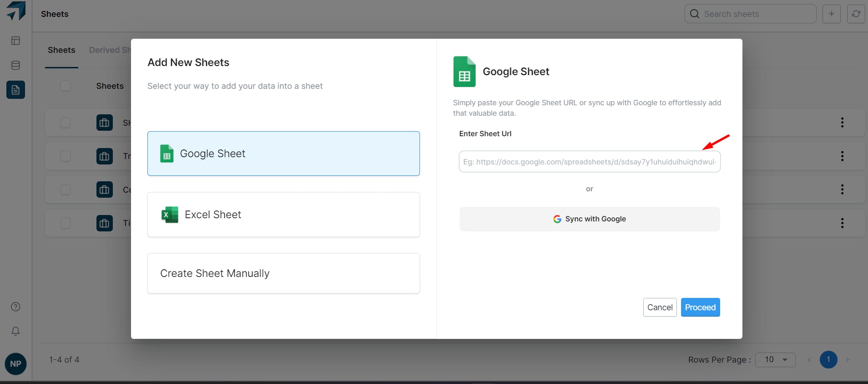This screenshot has width=868, height=384.
Task: Click Sync with Google button
Action: (x=590, y=219)
